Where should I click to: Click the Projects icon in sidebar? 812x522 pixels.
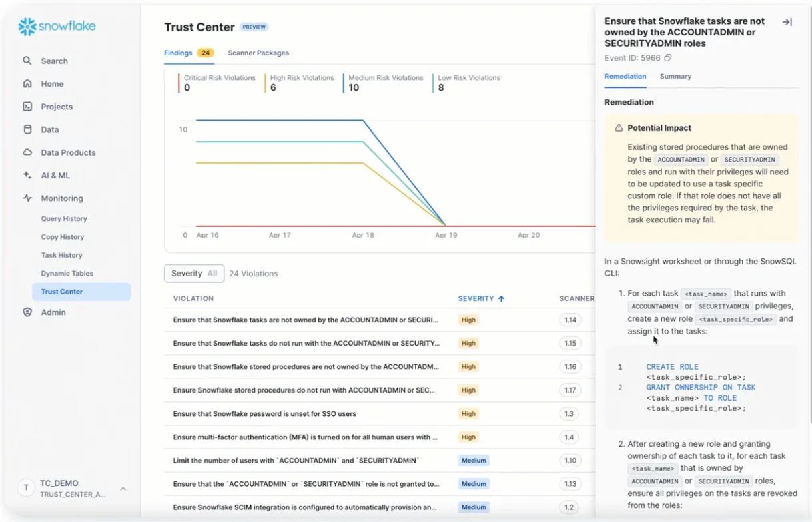[27, 106]
